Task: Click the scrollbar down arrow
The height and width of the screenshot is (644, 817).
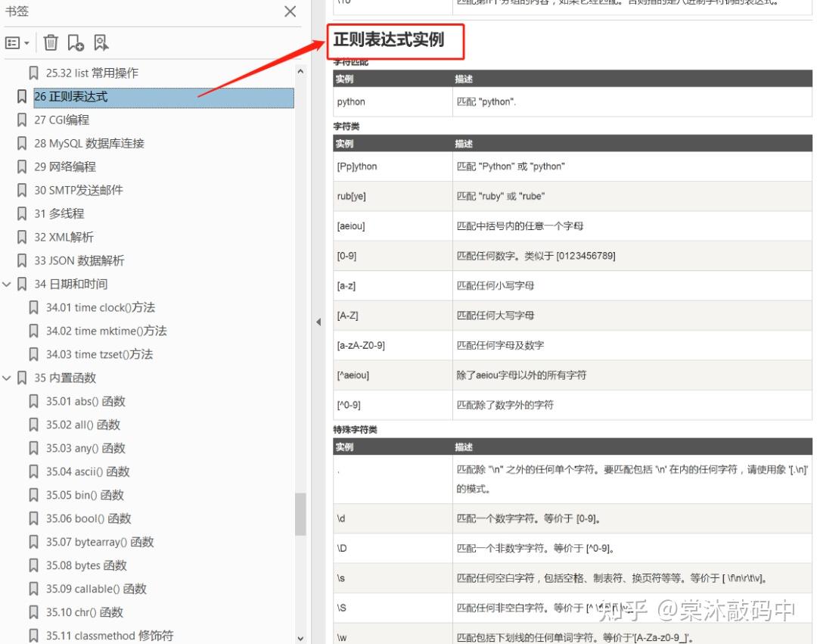Action: (x=300, y=638)
